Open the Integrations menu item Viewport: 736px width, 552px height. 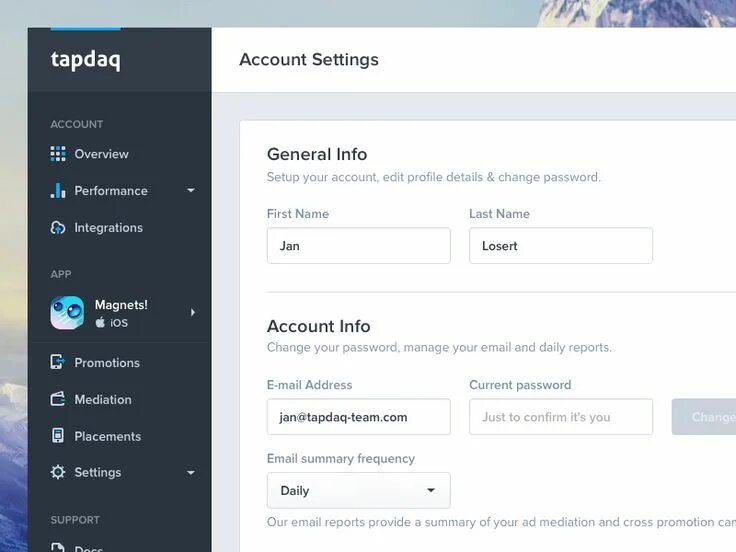point(108,228)
